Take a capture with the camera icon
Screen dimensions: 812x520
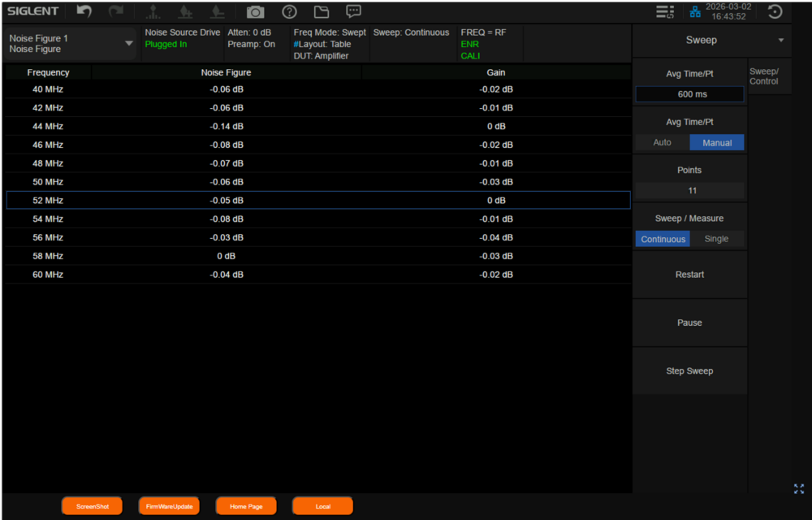255,11
